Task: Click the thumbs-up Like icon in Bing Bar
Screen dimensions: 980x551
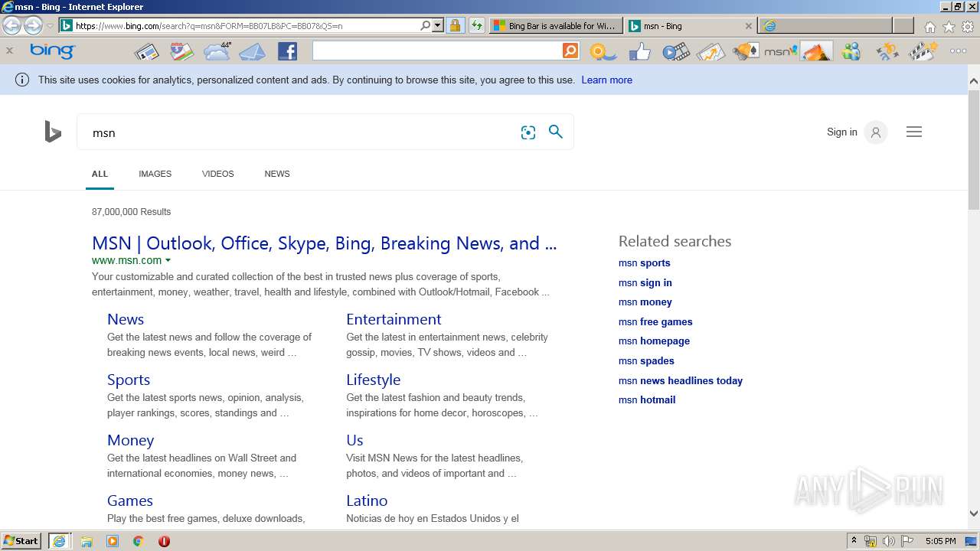Action: (639, 52)
